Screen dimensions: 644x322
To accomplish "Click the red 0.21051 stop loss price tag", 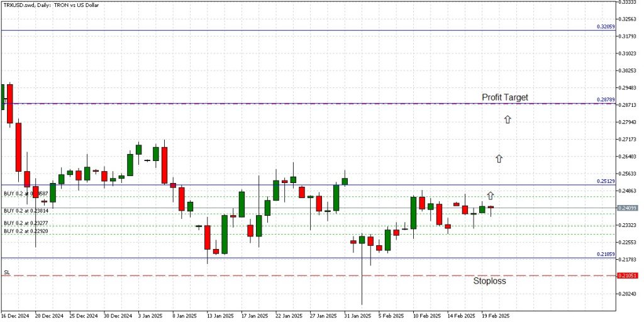I will point(626,275).
